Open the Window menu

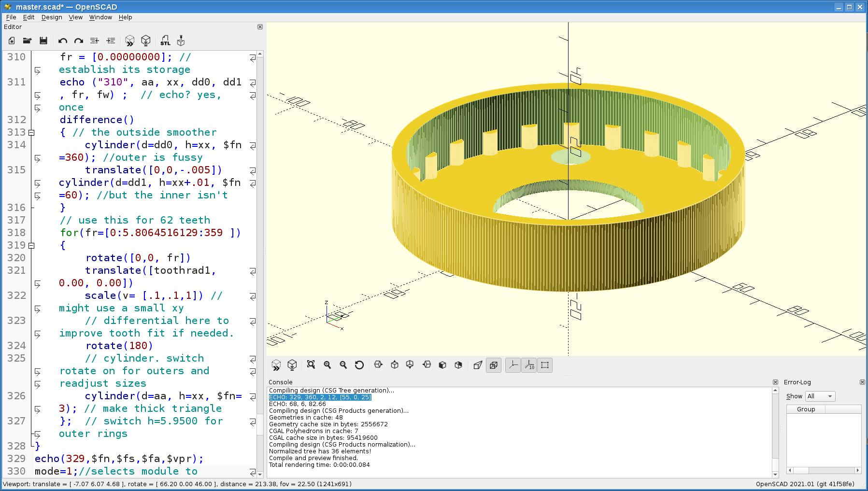tap(100, 17)
